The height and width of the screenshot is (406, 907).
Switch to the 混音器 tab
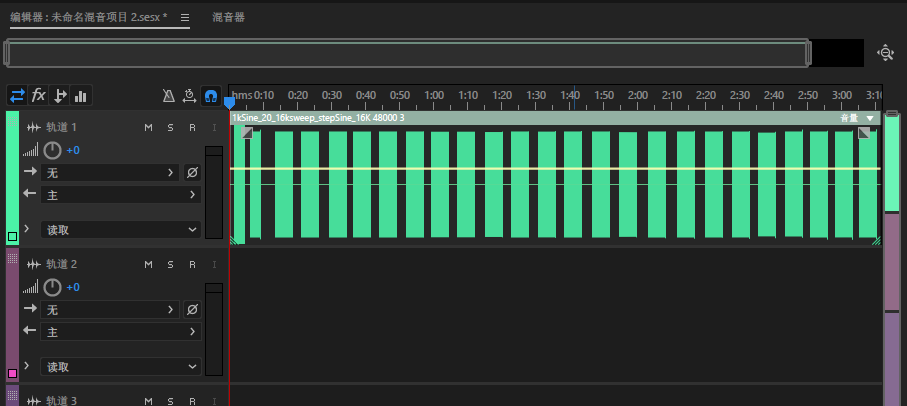(228, 17)
